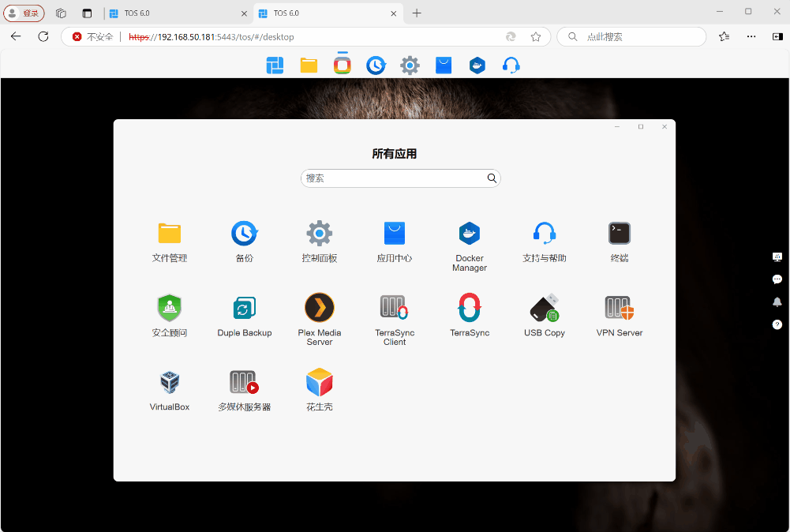Open the browser three-dots menu
This screenshot has width=790, height=532.
751,36
